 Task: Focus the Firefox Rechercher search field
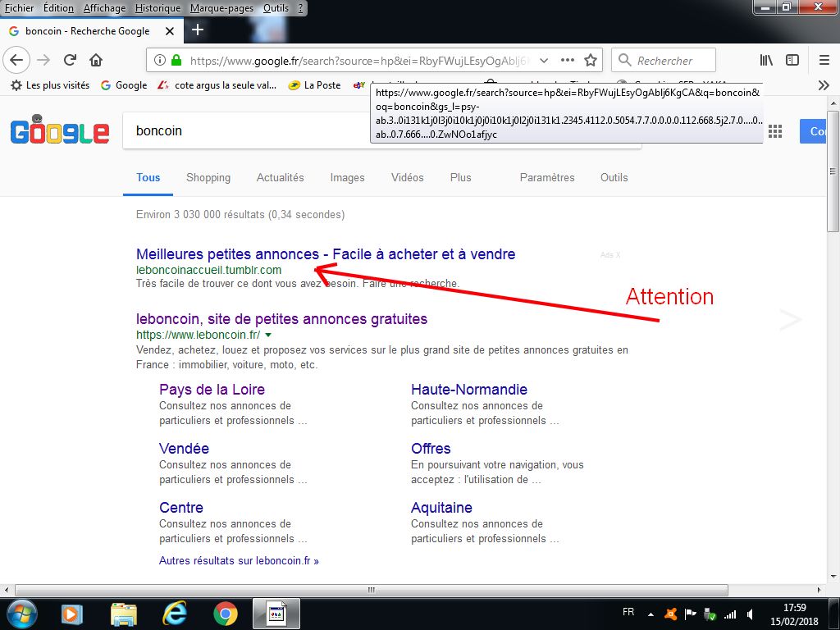coord(663,60)
